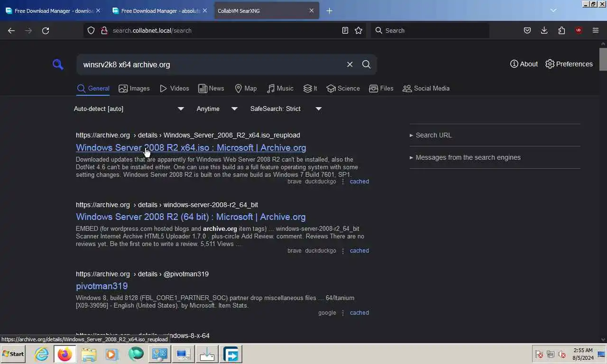Open Action Center flag tray icon
Viewport: 607px width, 364px height.
(x=539, y=354)
